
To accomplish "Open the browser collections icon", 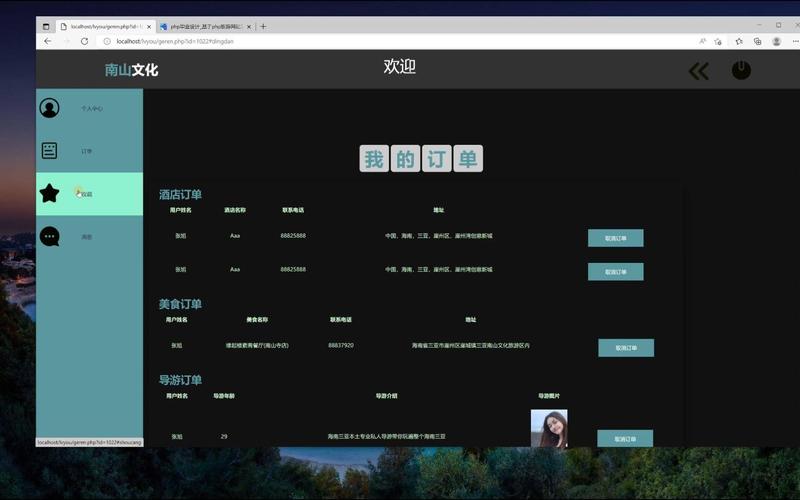I will [x=758, y=41].
